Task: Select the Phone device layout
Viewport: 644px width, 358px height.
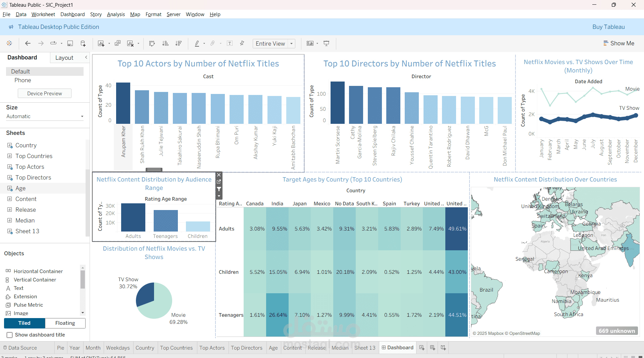Action: pos(23,80)
